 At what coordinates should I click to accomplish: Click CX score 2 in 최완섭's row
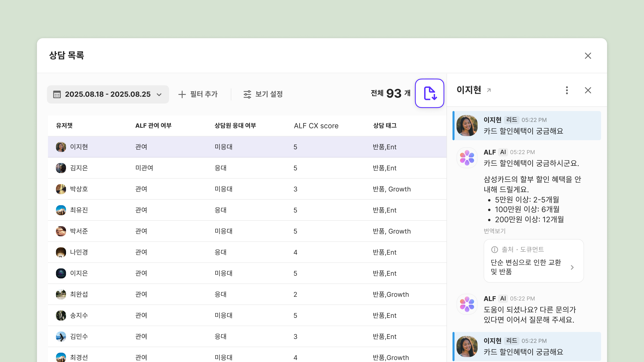click(295, 295)
